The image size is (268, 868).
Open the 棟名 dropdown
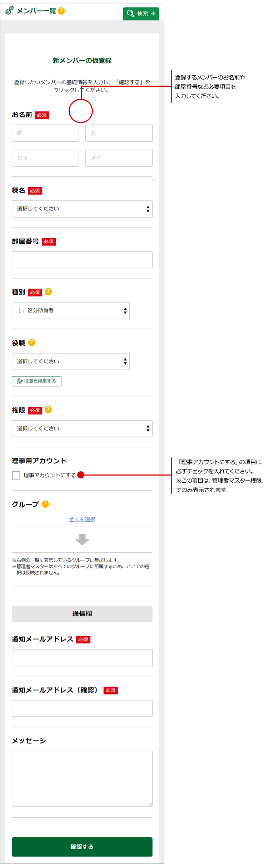(x=82, y=209)
